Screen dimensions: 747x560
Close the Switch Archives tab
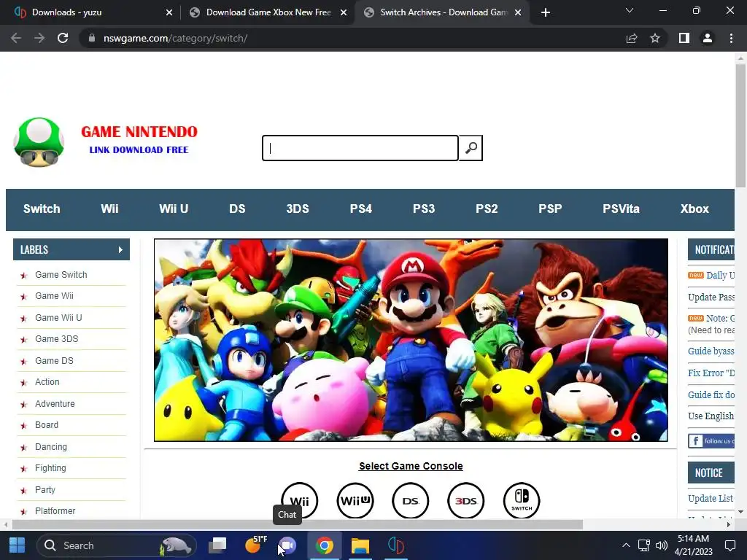518,12
